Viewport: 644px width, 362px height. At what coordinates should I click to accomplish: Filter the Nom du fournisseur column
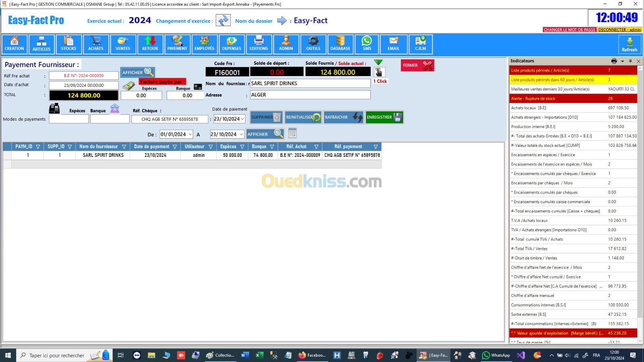[124, 147]
